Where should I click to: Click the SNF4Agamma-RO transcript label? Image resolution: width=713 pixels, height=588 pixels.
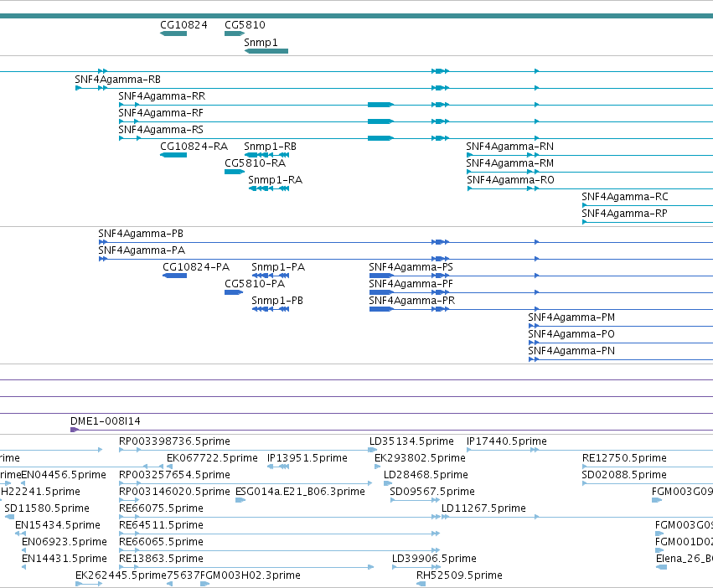510,181
